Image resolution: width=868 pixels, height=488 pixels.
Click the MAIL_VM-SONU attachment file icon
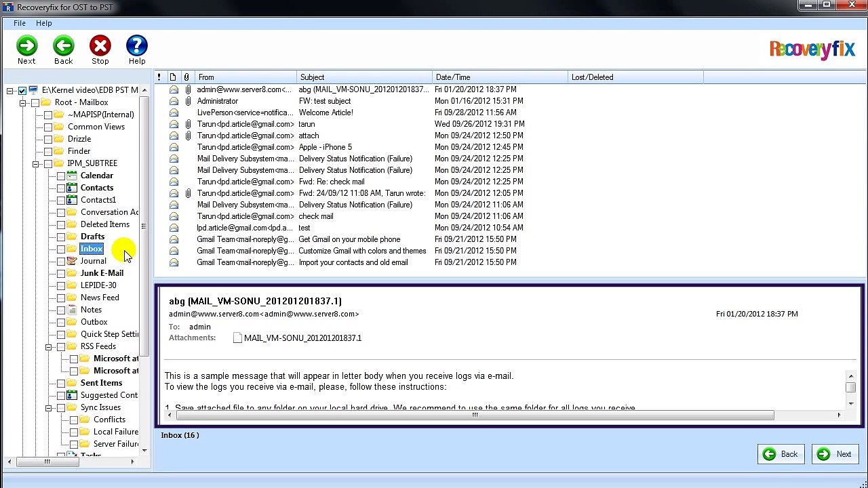tap(237, 338)
